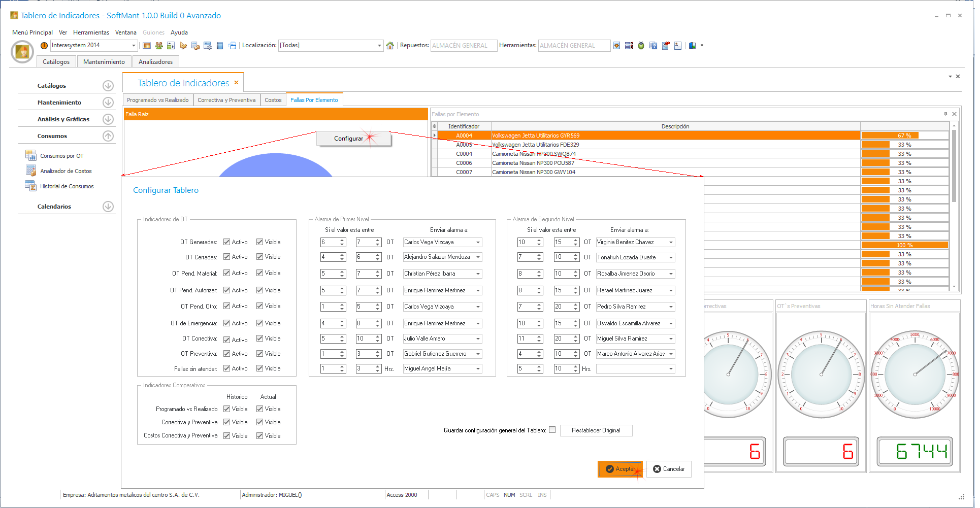
Task: Open the Consumos por OT icon
Action: pyautogui.click(x=31, y=155)
